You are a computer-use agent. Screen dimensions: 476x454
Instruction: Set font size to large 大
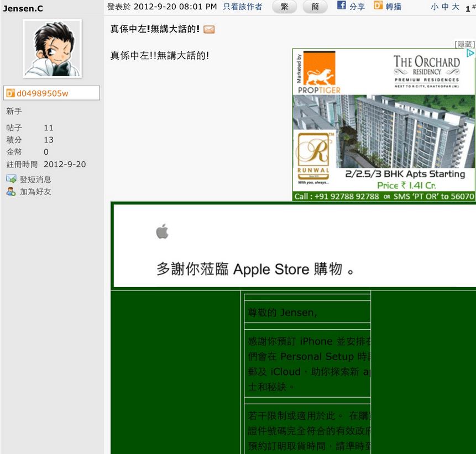(x=456, y=7)
